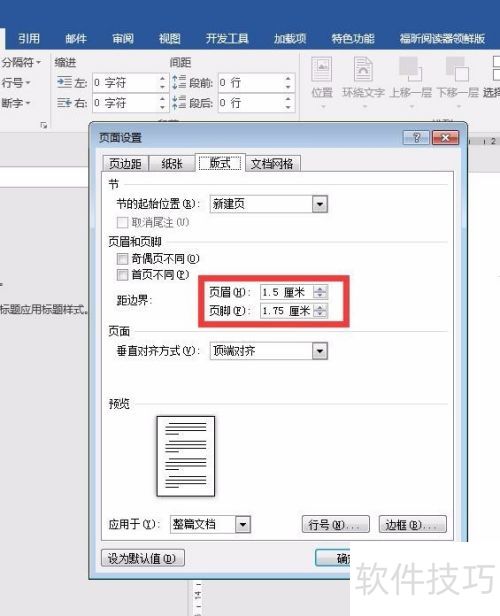This screenshot has width=500, height=616.
Task: Click the 行号 button in dialog
Action: (335, 524)
